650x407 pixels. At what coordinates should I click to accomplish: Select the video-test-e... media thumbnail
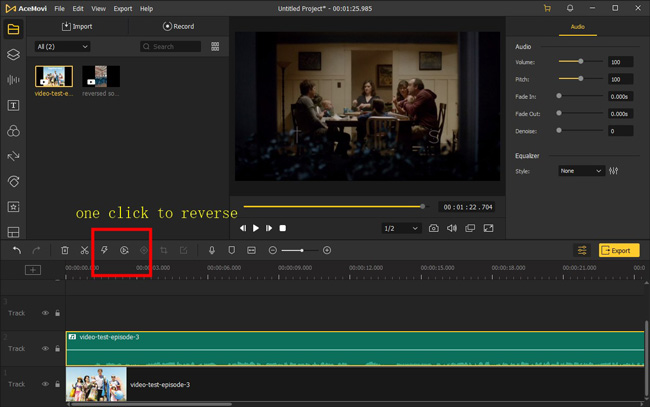[x=54, y=76]
